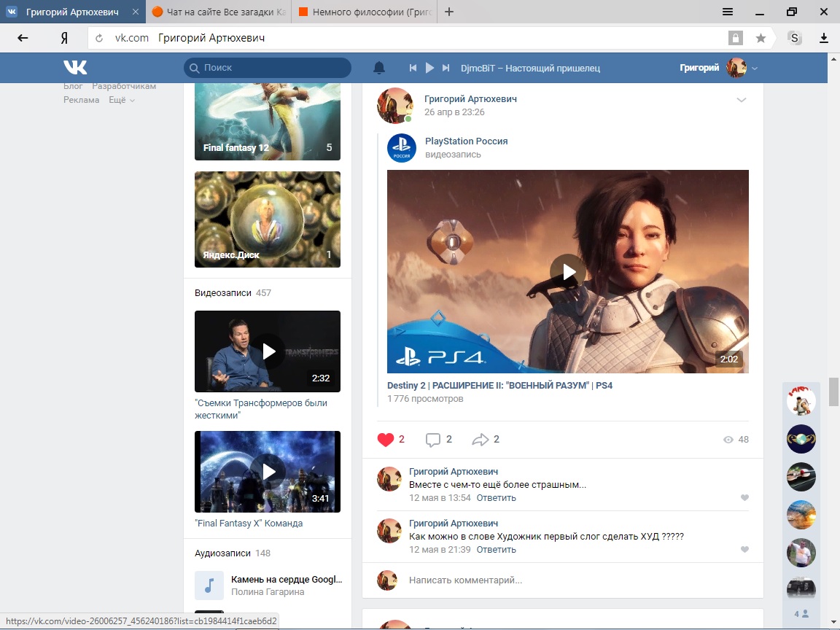This screenshot has width=840, height=630.
Task: Open the online friends counter 4
Action: 801,614
